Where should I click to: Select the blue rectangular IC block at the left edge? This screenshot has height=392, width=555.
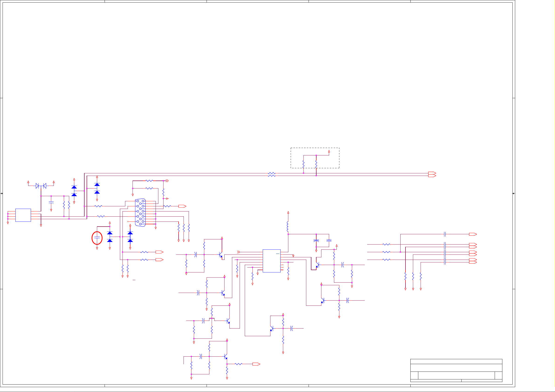tap(23, 215)
